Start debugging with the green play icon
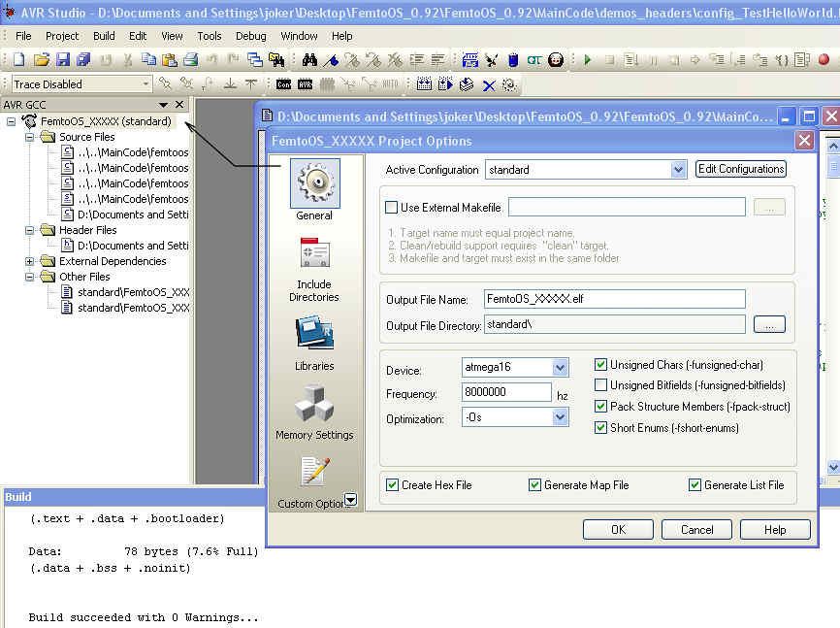840x628 pixels. [588, 59]
